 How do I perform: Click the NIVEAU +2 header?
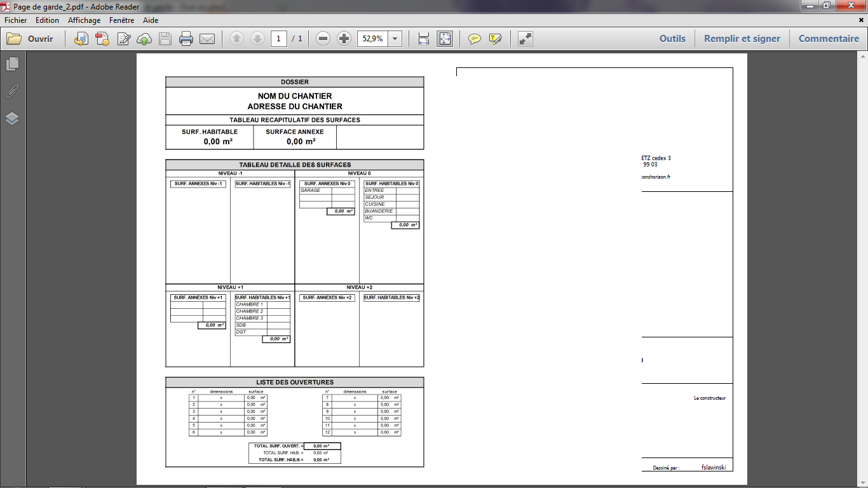pos(359,287)
